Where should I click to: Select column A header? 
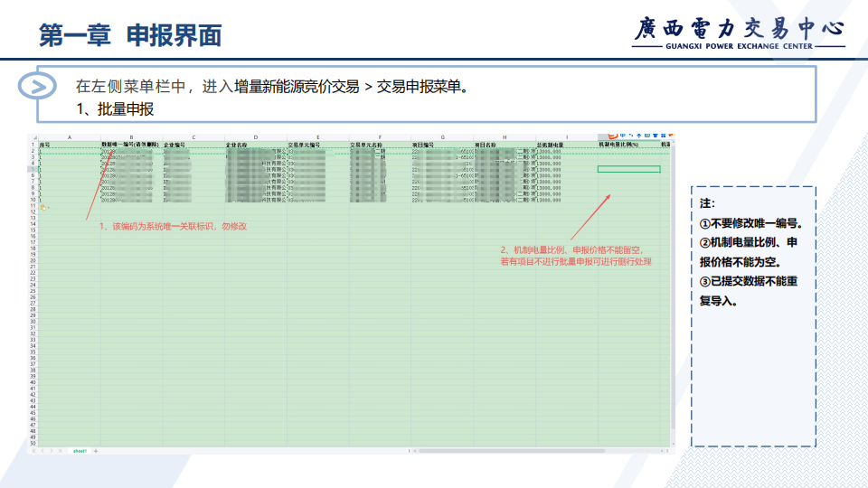(x=70, y=137)
